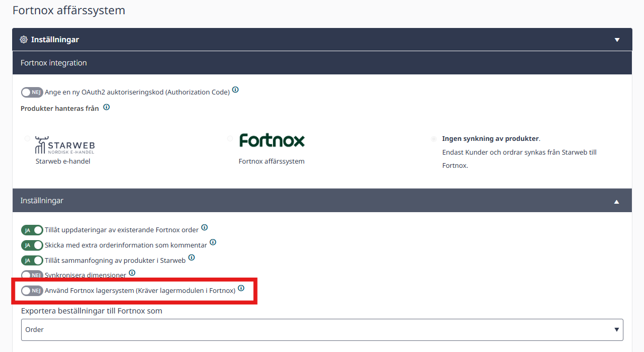Screen dimensions: 644x352
Task: Click the info icon after Skicka med extra orderinformation
Action: [x=213, y=243]
